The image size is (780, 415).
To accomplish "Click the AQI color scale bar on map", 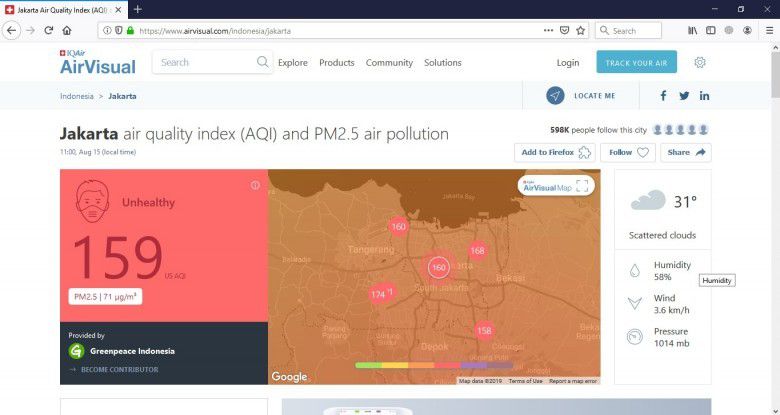I will pos(433,365).
